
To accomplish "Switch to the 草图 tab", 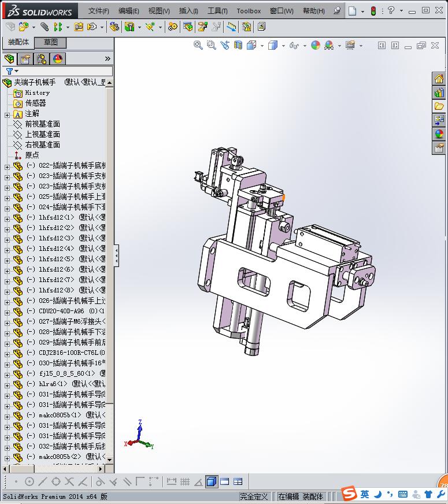I will 50,42.
